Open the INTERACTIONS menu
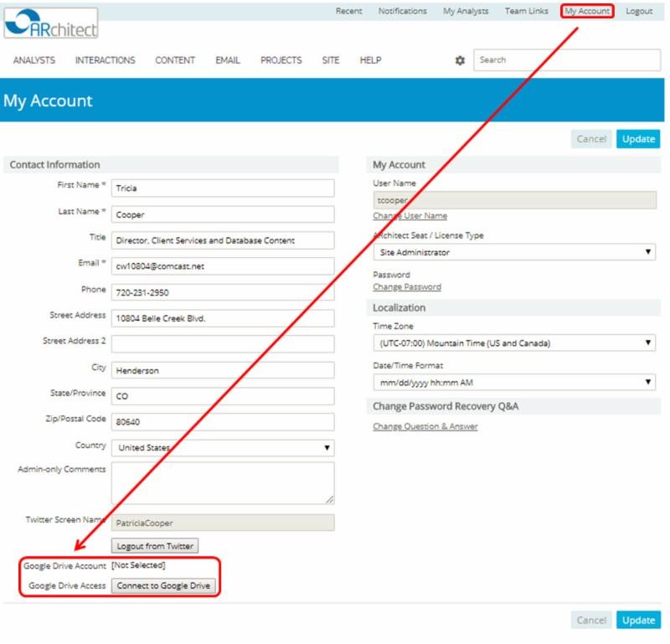The height and width of the screenshot is (644, 670). pyautogui.click(x=106, y=60)
